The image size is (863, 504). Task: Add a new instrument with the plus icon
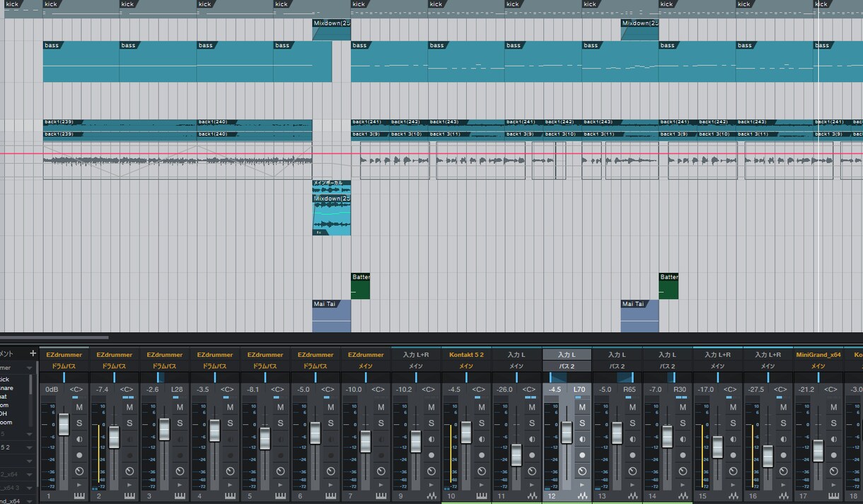[33, 353]
